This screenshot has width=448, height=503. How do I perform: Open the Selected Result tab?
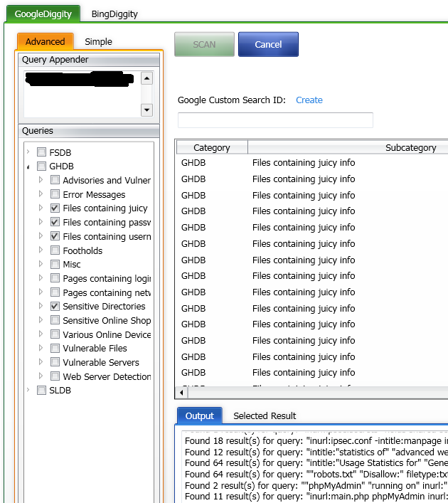click(265, 415)
